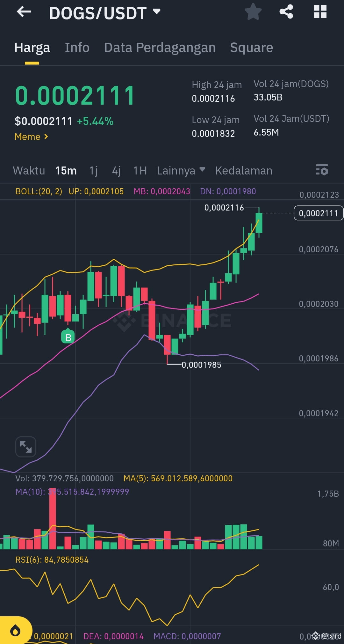
Task: Switch to the Harga tab
Action: pos(32,48)
